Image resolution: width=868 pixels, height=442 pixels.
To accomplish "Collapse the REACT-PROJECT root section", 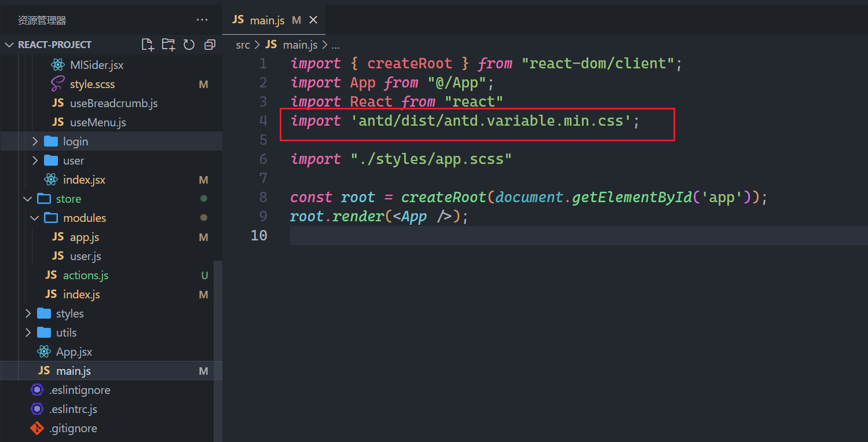I will pyautogui.click(x=111, y=45).
